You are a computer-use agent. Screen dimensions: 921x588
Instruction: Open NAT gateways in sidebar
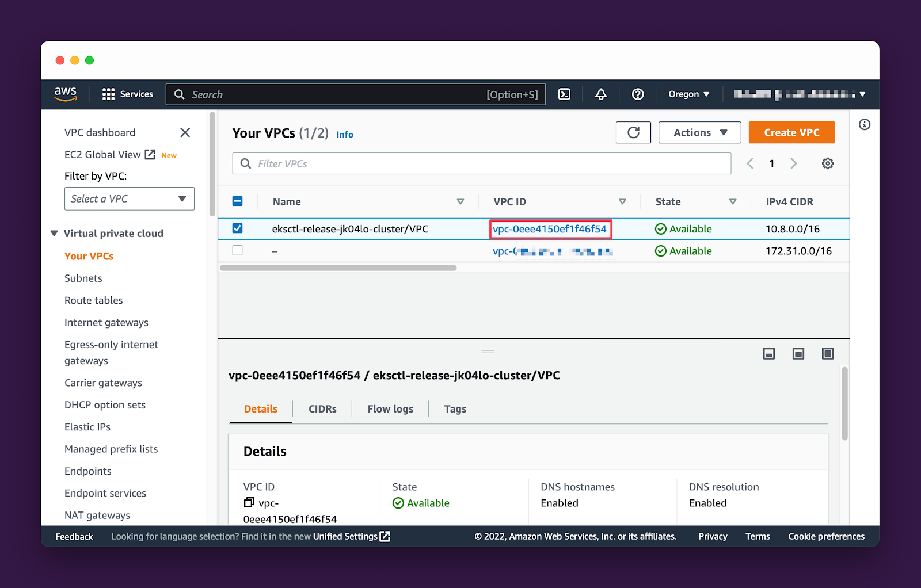tap(97, 516)
